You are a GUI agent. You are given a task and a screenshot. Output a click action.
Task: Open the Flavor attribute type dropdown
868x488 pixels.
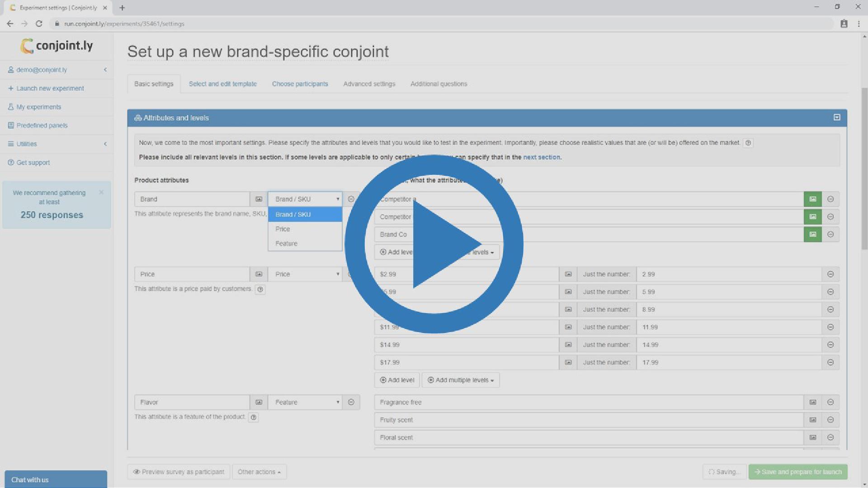tap(305, 402)
